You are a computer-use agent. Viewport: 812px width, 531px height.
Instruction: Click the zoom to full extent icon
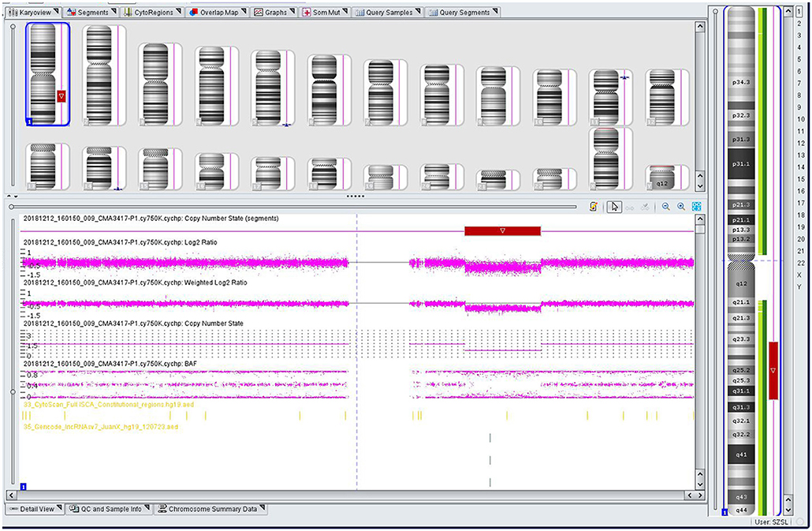[697, 207]
